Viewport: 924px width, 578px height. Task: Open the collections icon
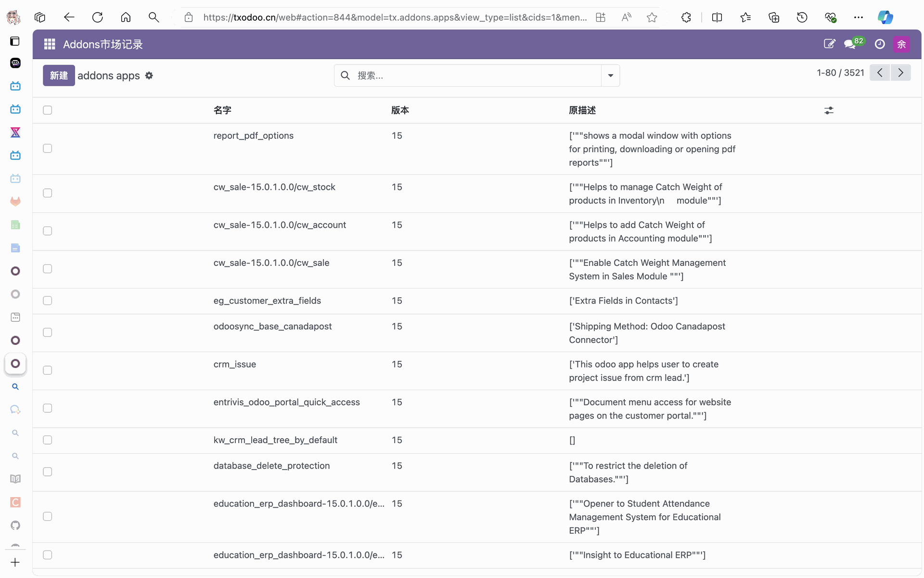(x=774, y=17)
